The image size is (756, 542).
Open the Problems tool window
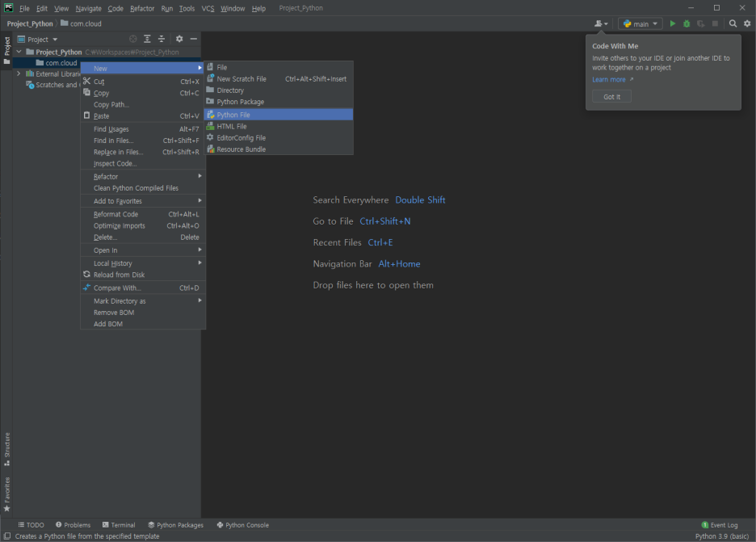pos(73,525)
